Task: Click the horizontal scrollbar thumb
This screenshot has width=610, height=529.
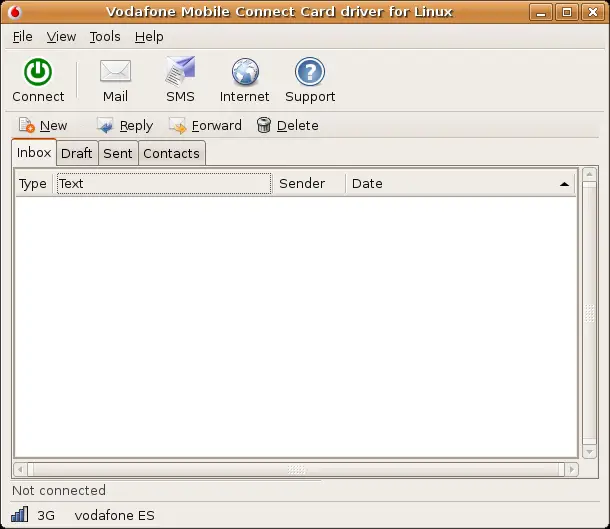Action: [x=296, y=469]
